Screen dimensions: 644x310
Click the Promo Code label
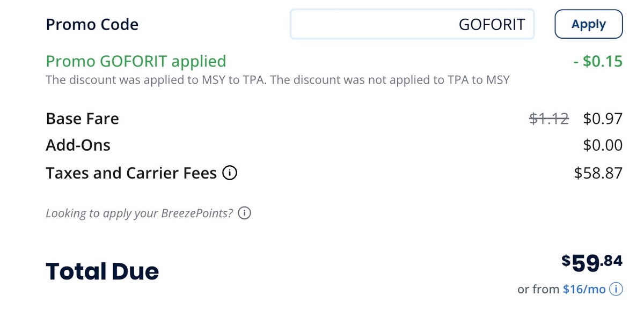(x=92, y=25)
